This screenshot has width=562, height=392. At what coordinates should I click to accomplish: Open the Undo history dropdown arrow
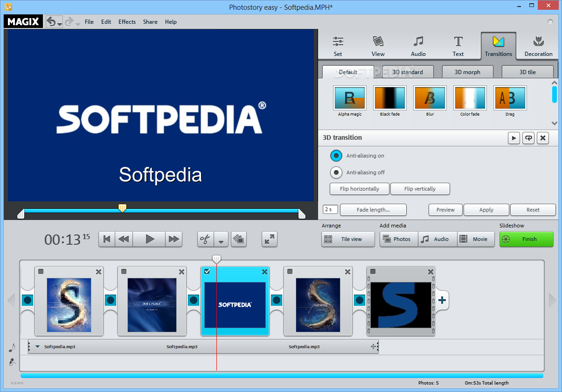(60, 24)
